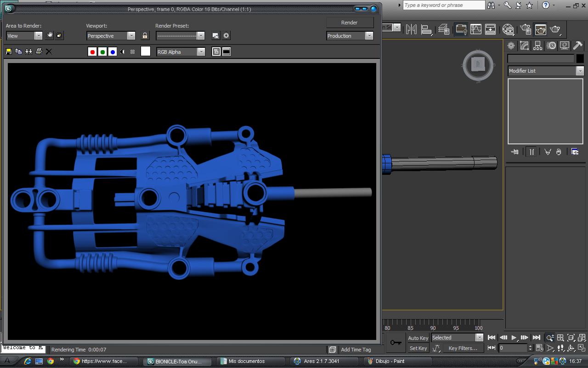Expand the RGB Alpha channel dropdown
The image size is (588, 368).
point(201,52)
